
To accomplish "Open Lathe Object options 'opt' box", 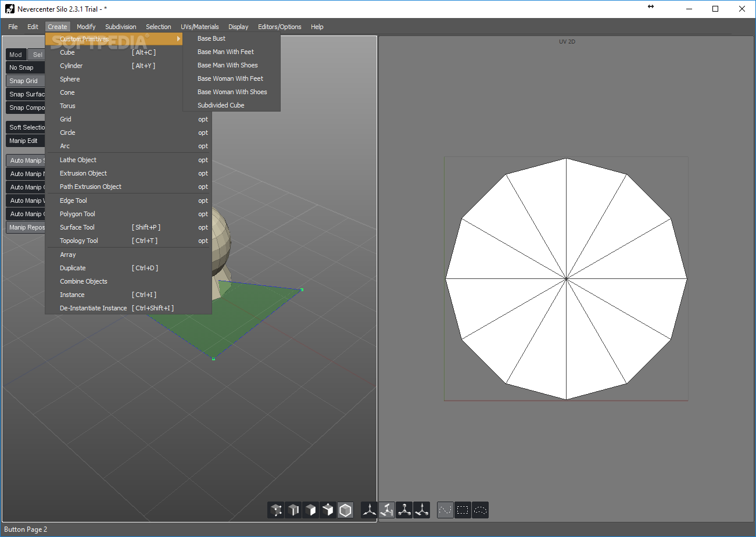I will tap(203, 160).
